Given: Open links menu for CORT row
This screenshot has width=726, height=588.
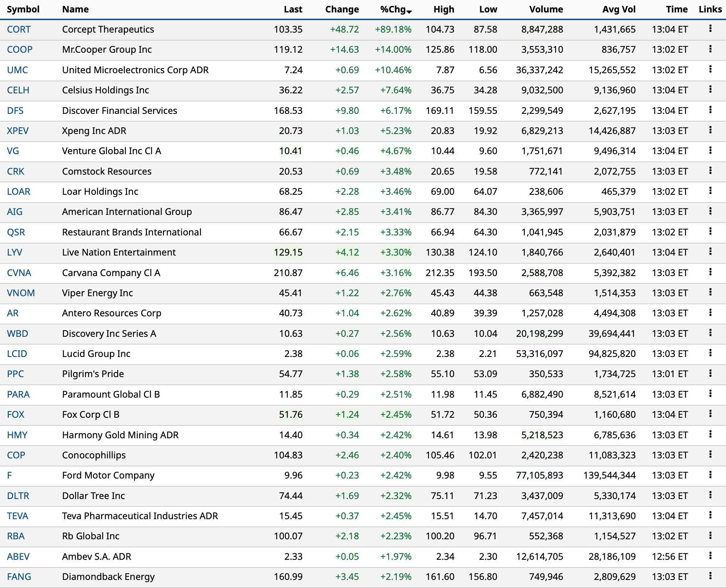Looking at the screenshot, I should click(710, 29).
